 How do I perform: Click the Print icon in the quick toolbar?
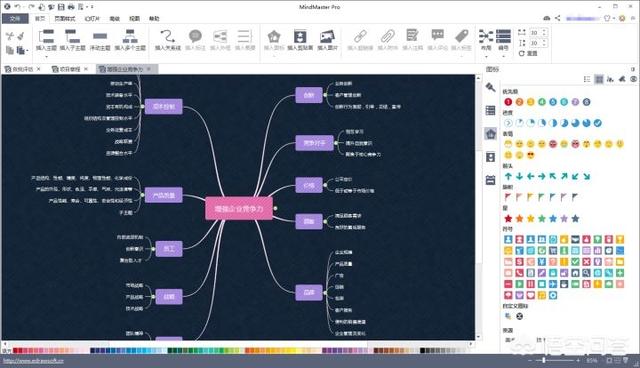[71, 7]
